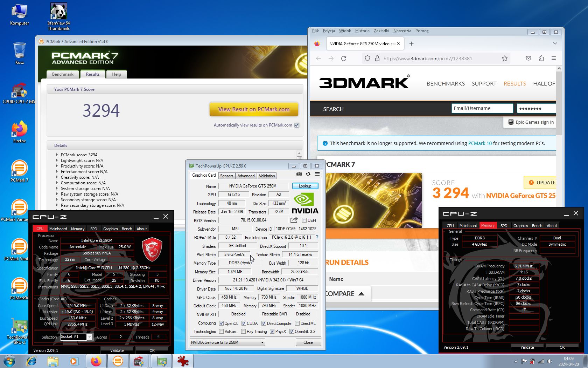Open Firefox Pocket save icon
The image size is (588, 368).
(x=528, y=59)
